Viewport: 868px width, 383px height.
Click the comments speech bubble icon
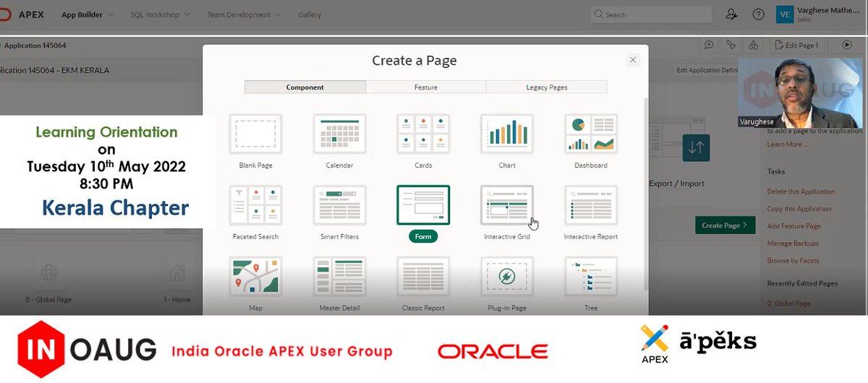709,45
